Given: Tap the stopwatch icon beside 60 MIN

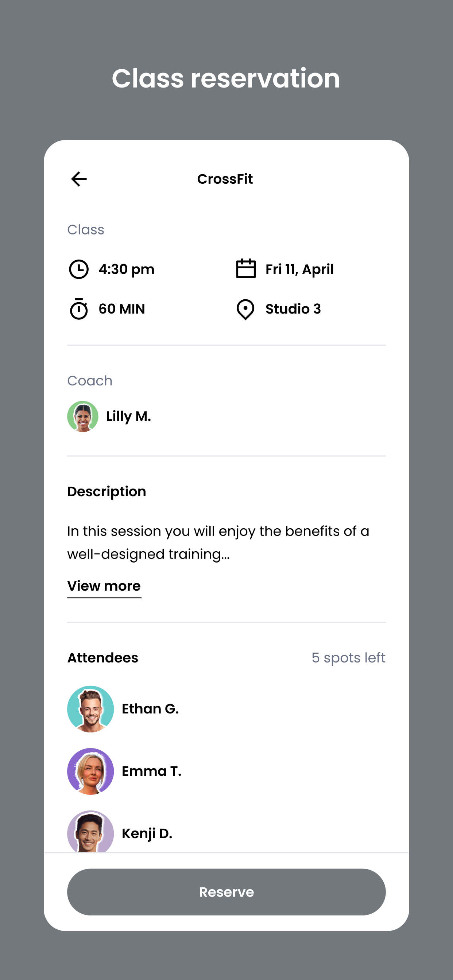Looking at the screenshot, I should point(79,309).
